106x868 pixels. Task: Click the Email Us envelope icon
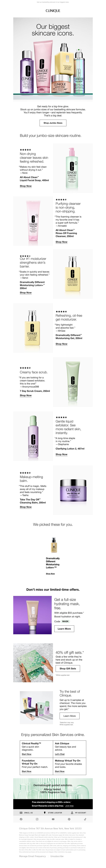(21, 813)
